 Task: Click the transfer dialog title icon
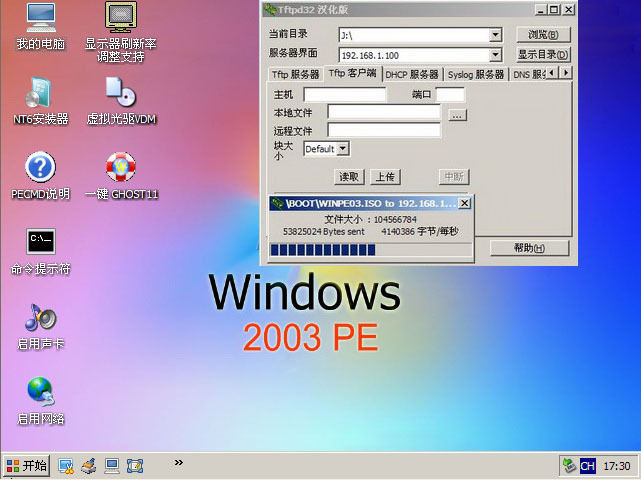click(x=278, y=203)
